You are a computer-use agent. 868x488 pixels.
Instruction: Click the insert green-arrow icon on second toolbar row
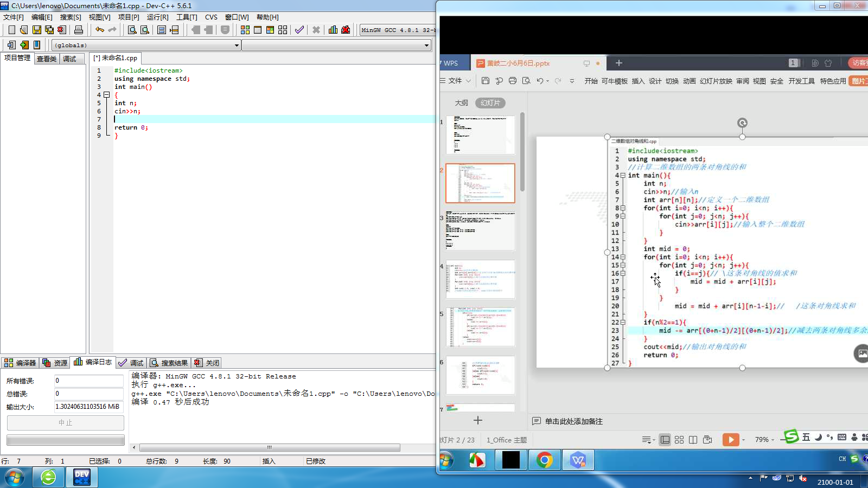24,45
